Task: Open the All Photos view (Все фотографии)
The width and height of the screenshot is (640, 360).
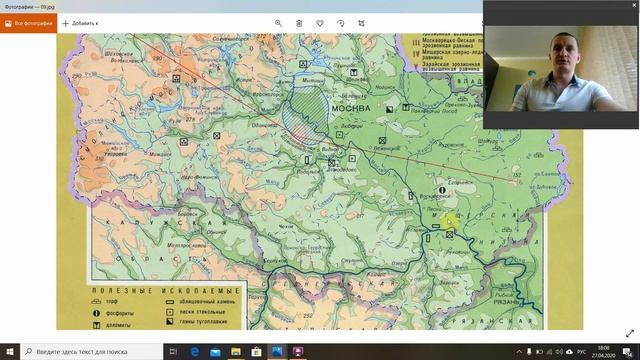Action: click(29, 23)
